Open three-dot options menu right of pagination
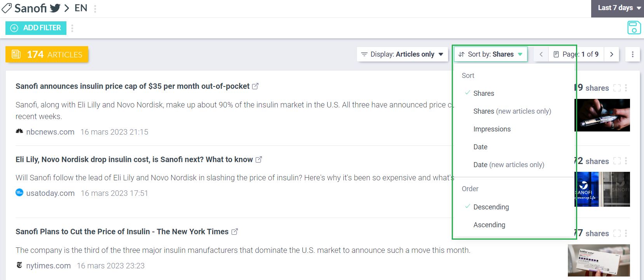 [x=632, y=54]
